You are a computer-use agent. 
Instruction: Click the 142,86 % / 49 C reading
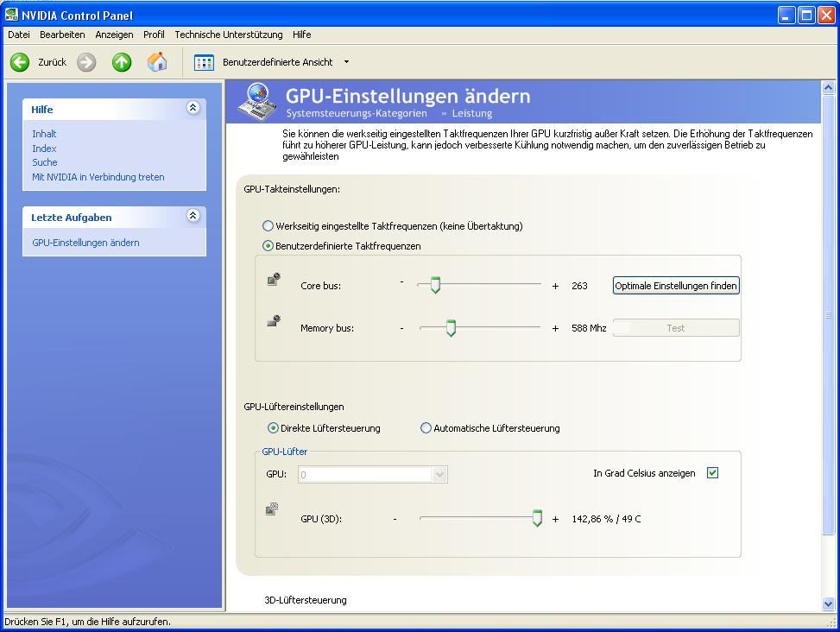[606, 519]
